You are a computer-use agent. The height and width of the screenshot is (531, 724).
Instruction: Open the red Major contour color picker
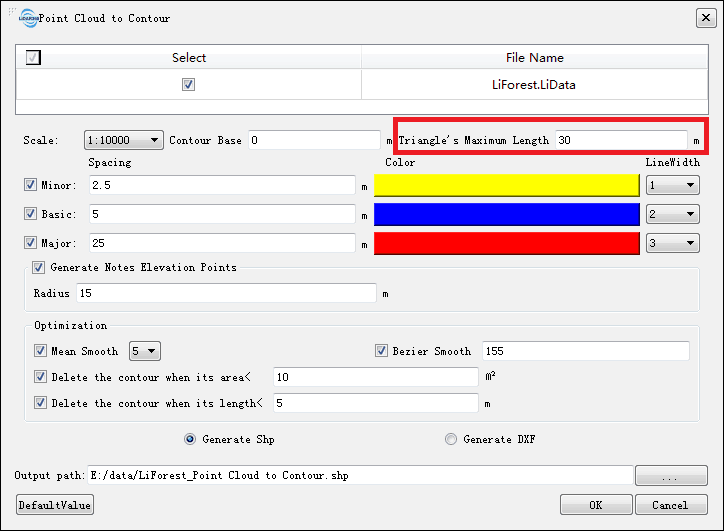pos(507,243)
